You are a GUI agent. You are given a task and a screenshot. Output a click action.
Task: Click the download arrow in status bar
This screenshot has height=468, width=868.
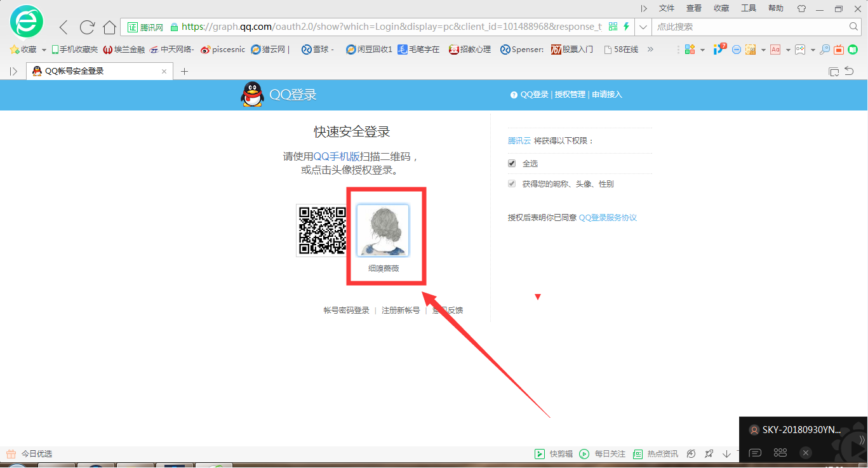pos(726,453)
